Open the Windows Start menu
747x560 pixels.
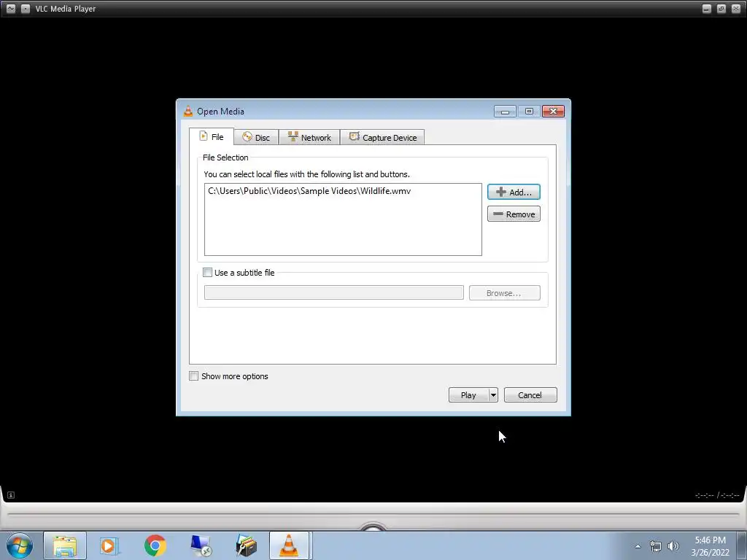tap(20, 545)
